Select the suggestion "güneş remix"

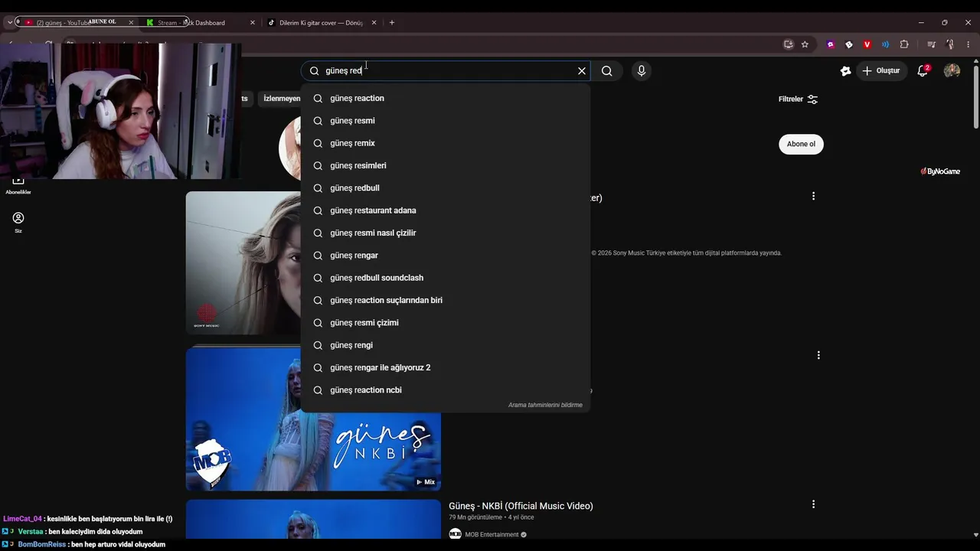pyautogui.click(x=446, y=143)
